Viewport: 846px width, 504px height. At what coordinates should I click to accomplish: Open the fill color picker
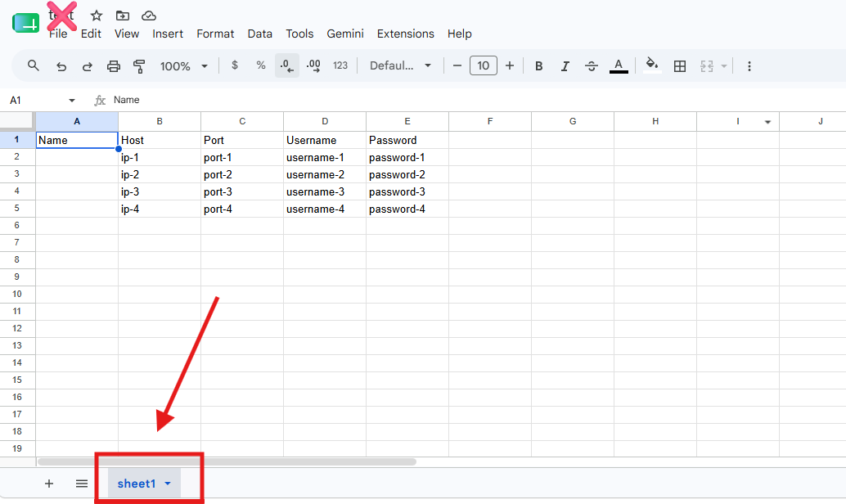point(652,65)
